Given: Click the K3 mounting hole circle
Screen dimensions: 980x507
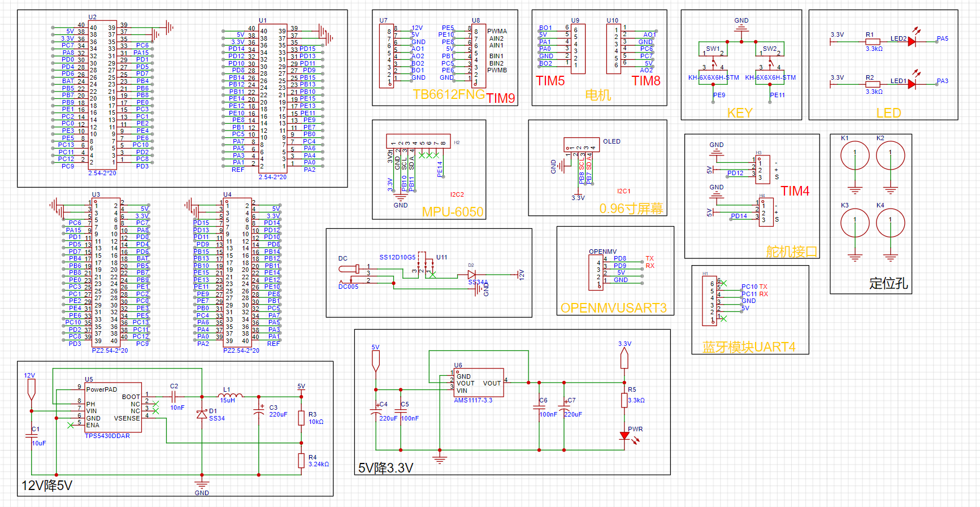Looking at the screenshot, I should 855,223.
